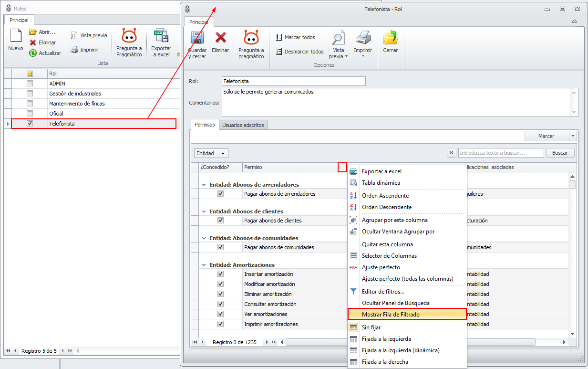Viewport: 588px width, 369px height.
Task: Click Guardar y cerrar disk icon
Action: [197, 38]
